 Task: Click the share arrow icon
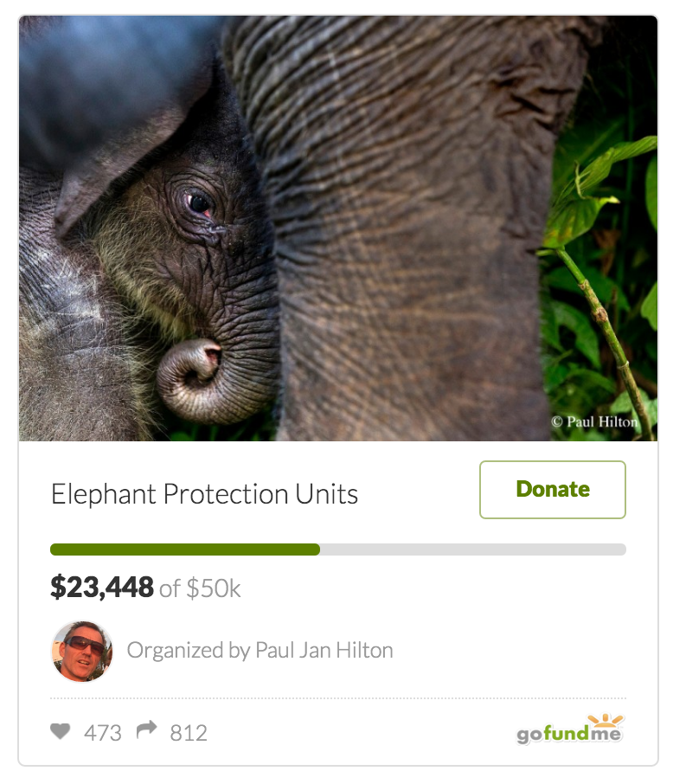(146, 730)
